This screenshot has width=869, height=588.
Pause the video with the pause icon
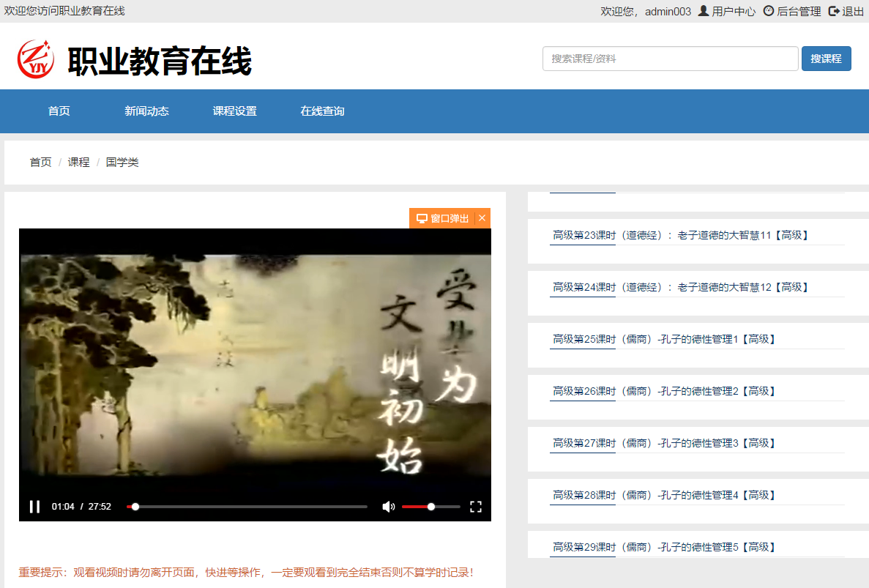point(34,507)
